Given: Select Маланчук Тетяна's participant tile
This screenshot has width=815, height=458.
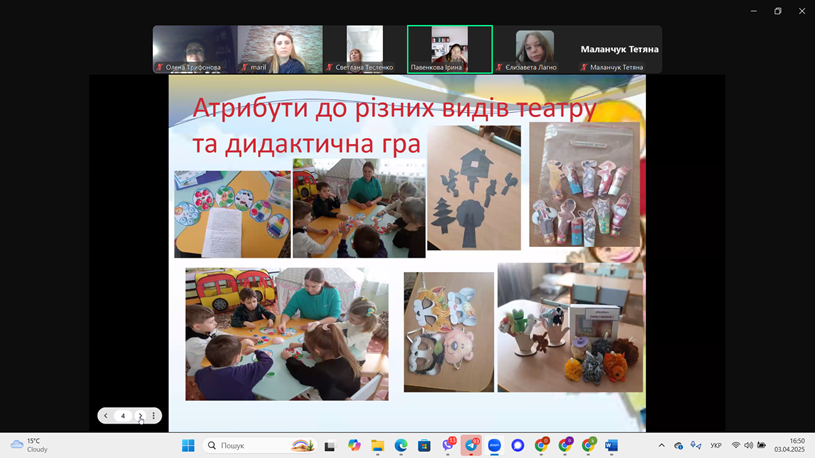Looking at the screenshot, I should [x=620, y=49].
